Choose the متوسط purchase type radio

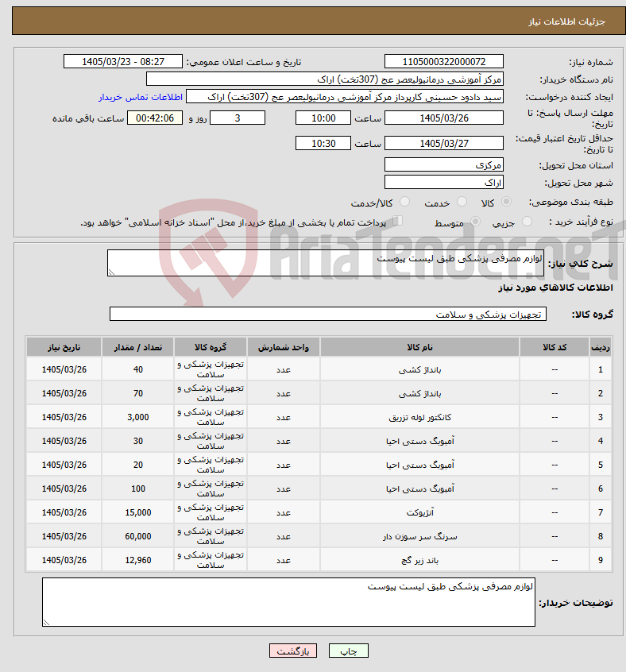[475, 222]
